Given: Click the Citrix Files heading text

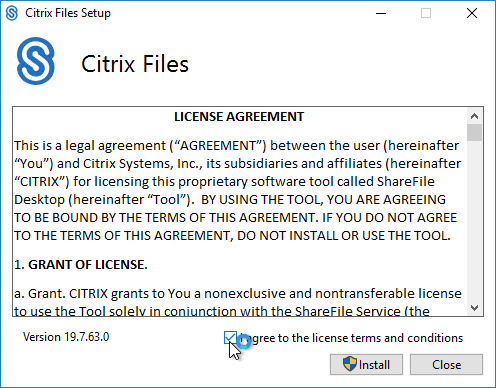Looking at the screenshot, I should (x=135, y=64).
